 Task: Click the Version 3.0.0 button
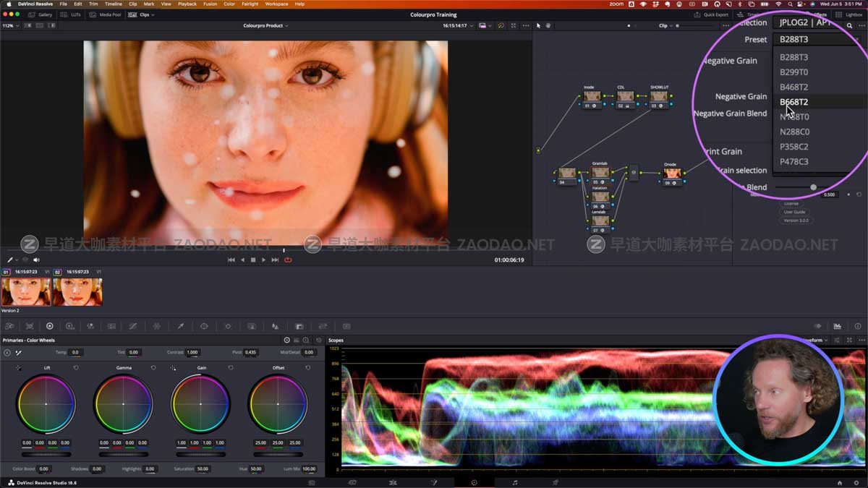tap(796, 221)
